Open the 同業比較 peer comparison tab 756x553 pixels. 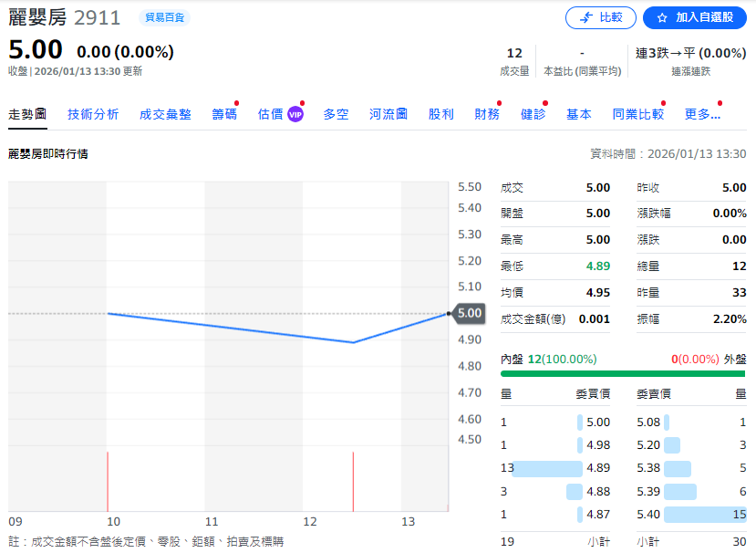tap(638, 114)
